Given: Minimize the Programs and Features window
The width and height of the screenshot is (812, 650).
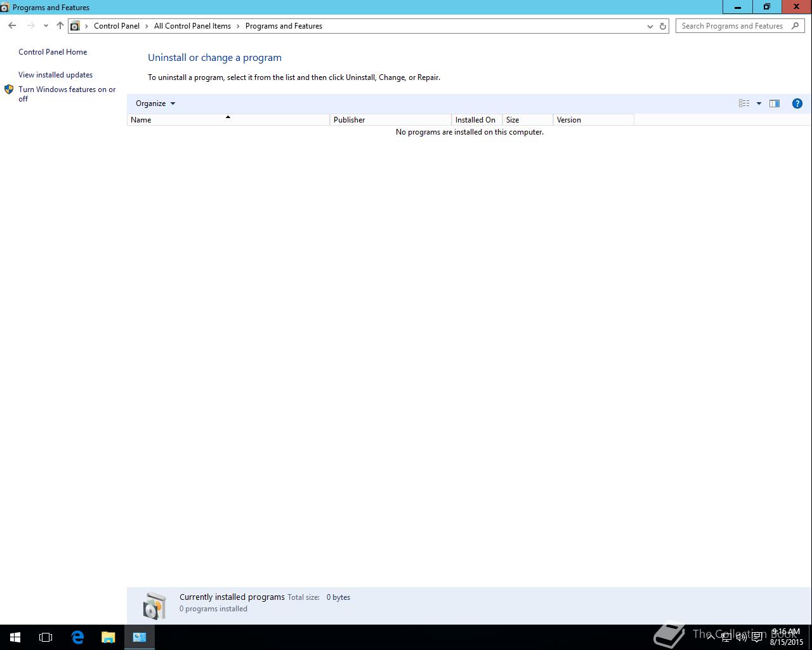Looking at the screenshot, I should point(738,7).
